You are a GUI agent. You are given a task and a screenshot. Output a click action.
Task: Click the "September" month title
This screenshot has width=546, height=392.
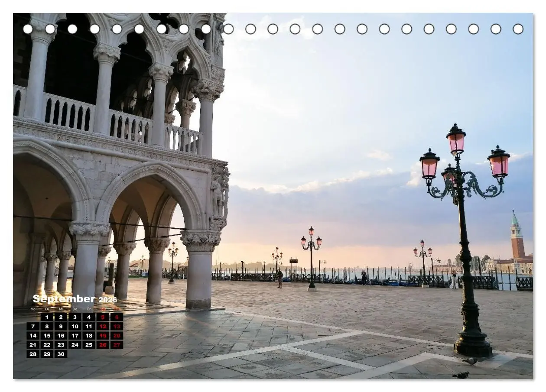tap(64, 299)
